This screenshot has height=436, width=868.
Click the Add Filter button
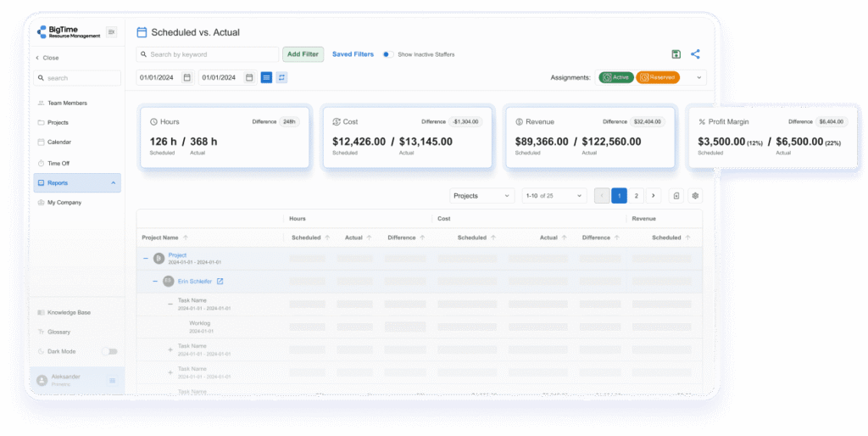point(303,54)
